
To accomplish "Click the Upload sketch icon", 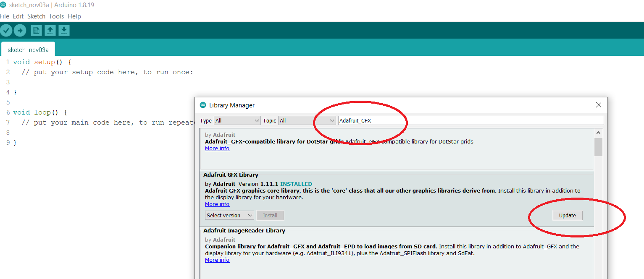I will coord(20,30).
